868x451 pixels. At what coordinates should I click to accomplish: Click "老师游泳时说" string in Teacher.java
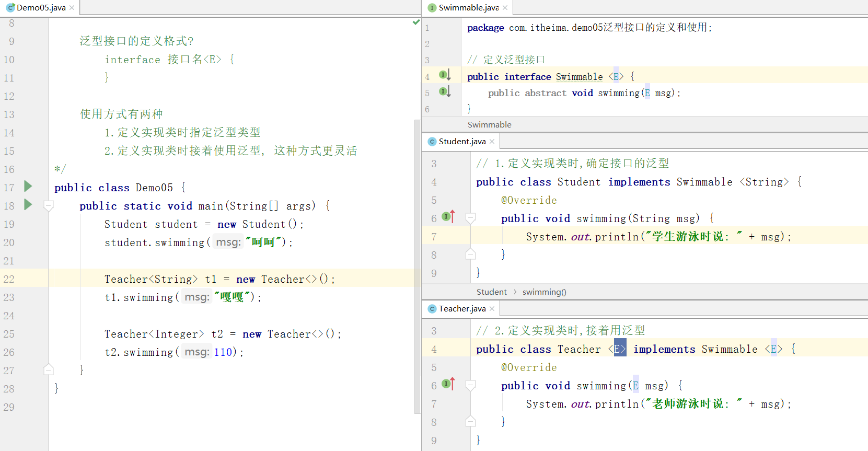[x=693, y=403]
